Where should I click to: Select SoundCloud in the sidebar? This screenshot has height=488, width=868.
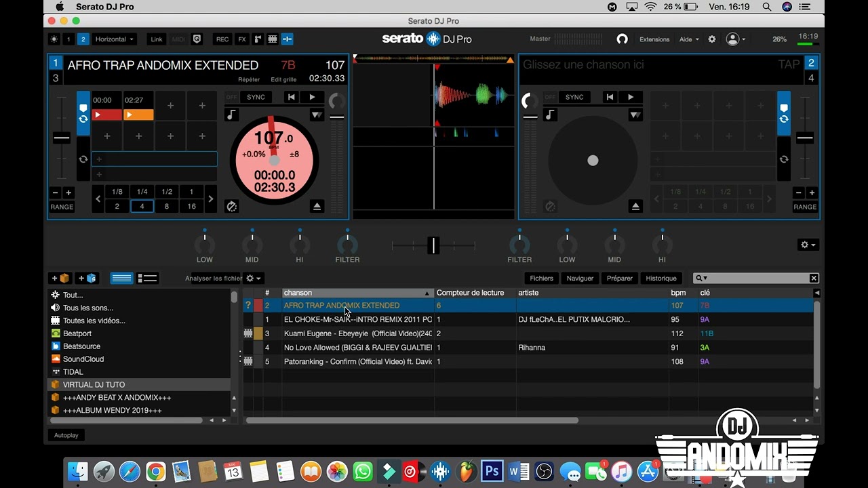83,359
